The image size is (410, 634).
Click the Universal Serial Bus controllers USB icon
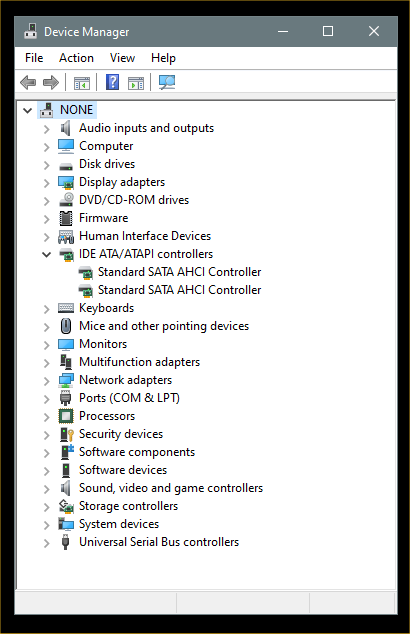[66, 542]
